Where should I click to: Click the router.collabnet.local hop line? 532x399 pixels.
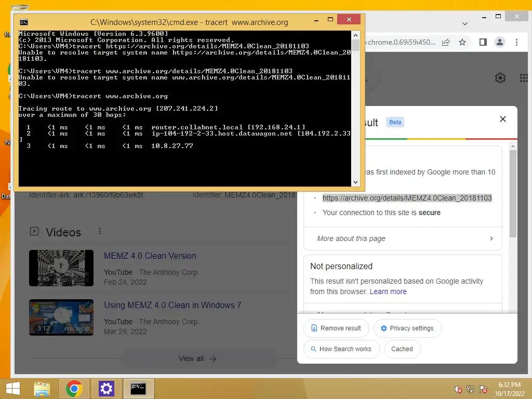tap(165, 127)
